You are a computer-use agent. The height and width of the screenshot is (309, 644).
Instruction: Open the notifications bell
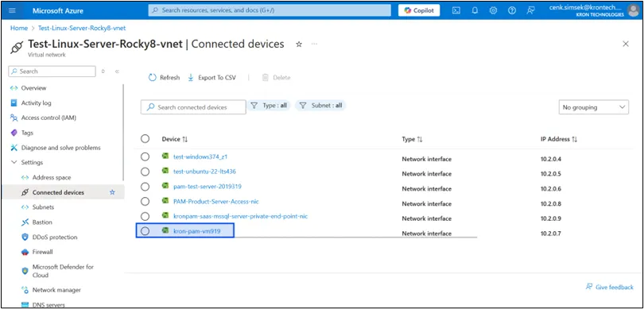(x=475, y=10)
